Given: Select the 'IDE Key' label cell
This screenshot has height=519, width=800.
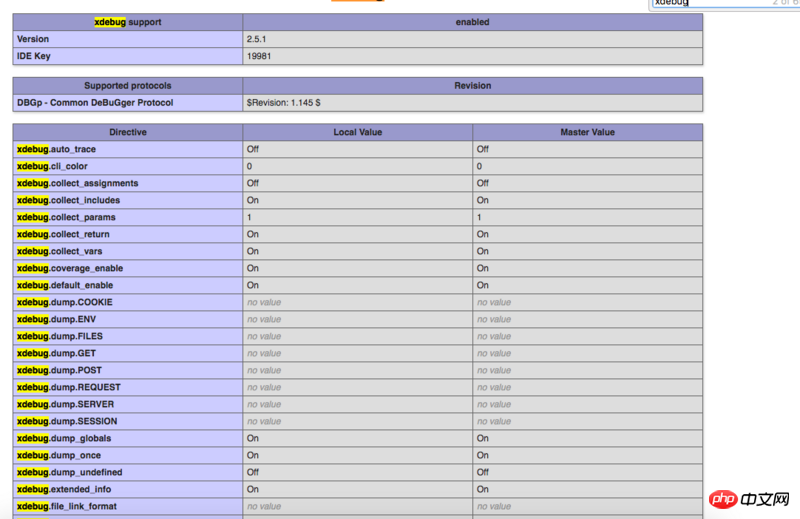Looking at the screenshot, I should pos(128,56).
